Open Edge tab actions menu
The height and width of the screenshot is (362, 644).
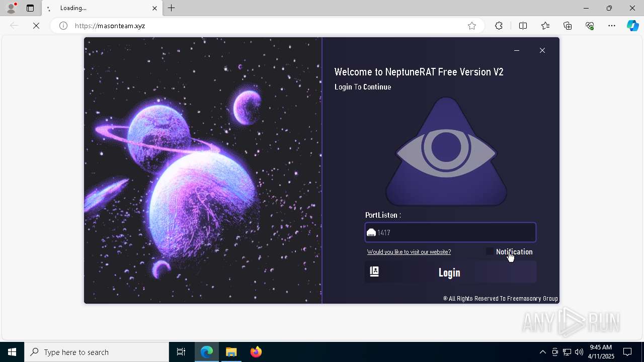[30, 8]
